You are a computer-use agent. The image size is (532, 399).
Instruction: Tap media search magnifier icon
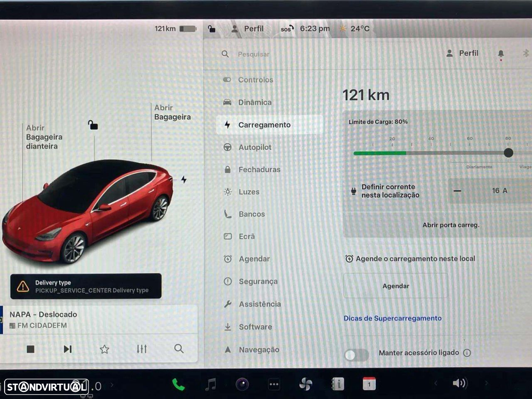pyautogui.click(x=179, y=349)
